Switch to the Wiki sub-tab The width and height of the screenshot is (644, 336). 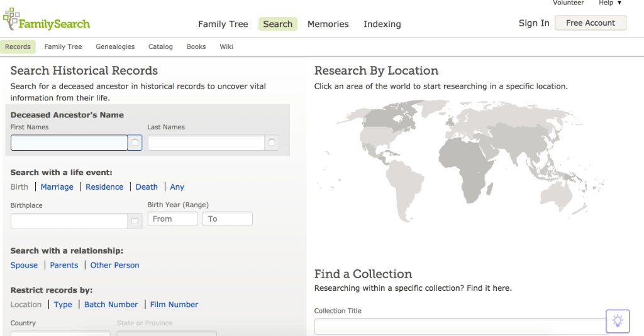[226, 46]
